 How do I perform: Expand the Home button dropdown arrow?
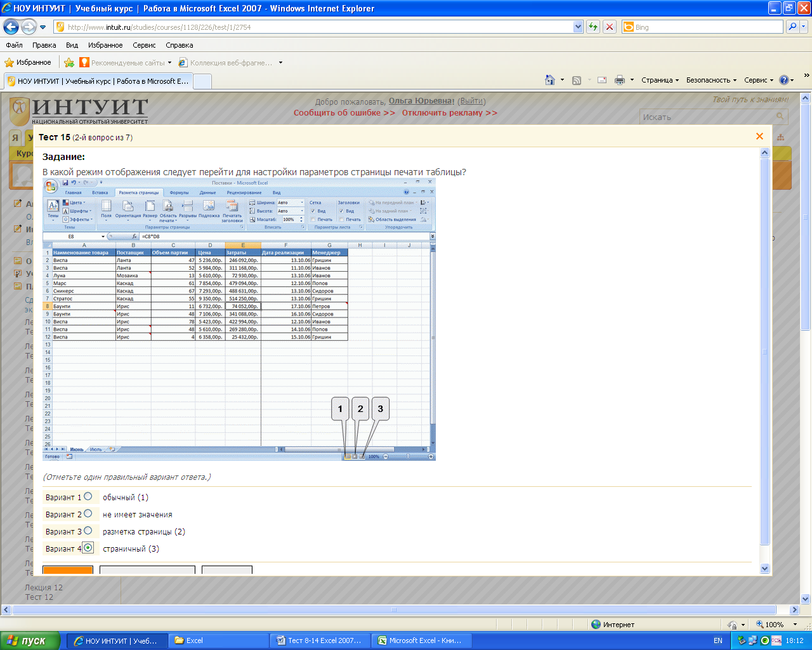point(562,80)
